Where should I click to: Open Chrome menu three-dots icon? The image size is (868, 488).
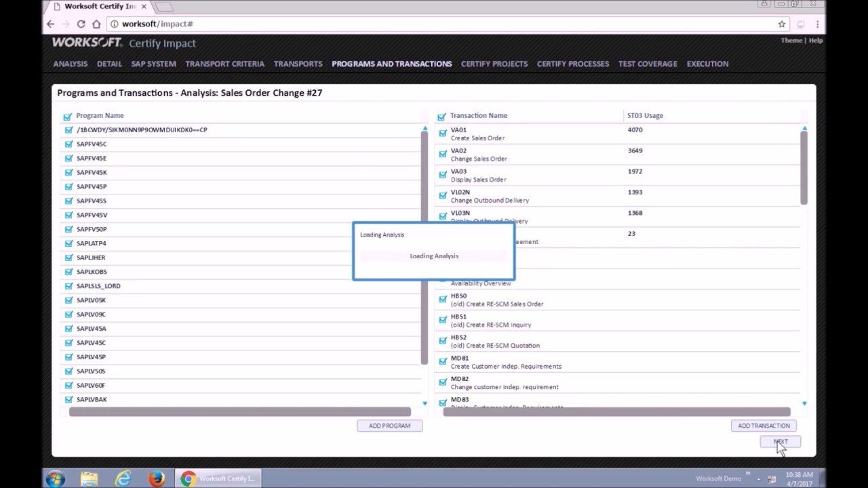818,24
